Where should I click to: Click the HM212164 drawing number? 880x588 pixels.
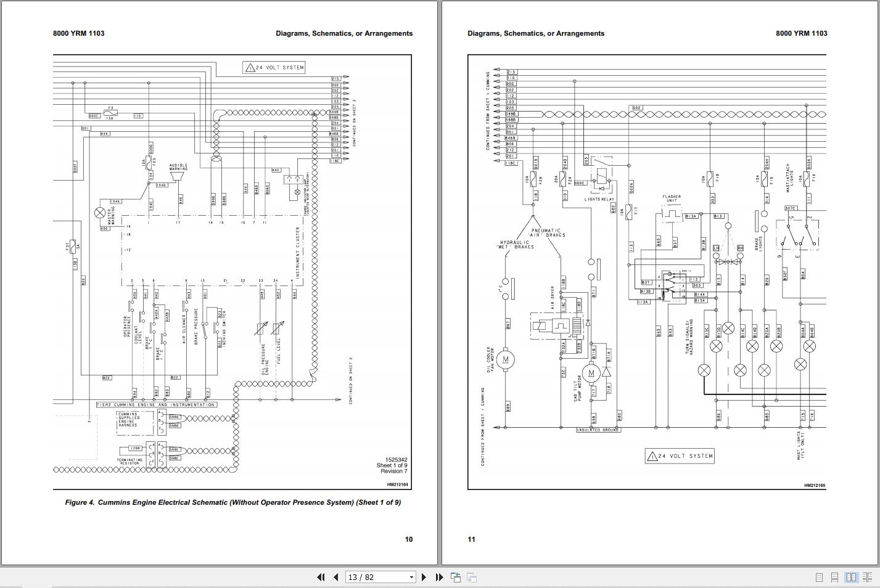coord(398,485)
